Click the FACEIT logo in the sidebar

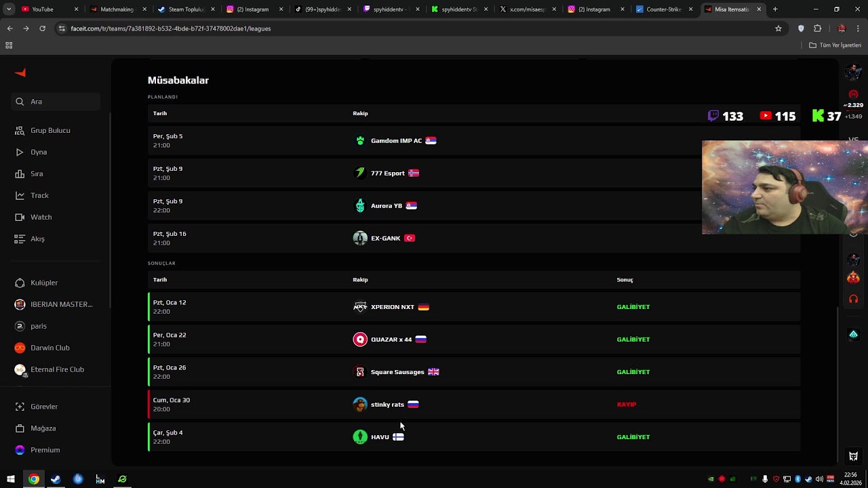coord(20,73)
